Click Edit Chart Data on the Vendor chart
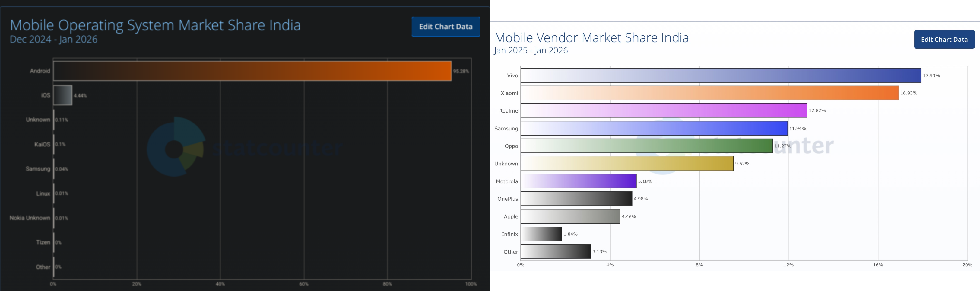980x291 pixels. pos(944,39)
